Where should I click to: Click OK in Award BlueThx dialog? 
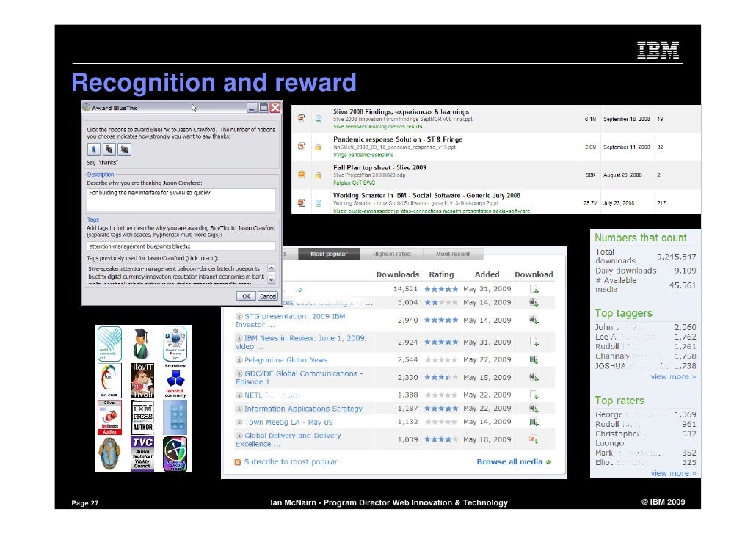click(x=246, y=296)
